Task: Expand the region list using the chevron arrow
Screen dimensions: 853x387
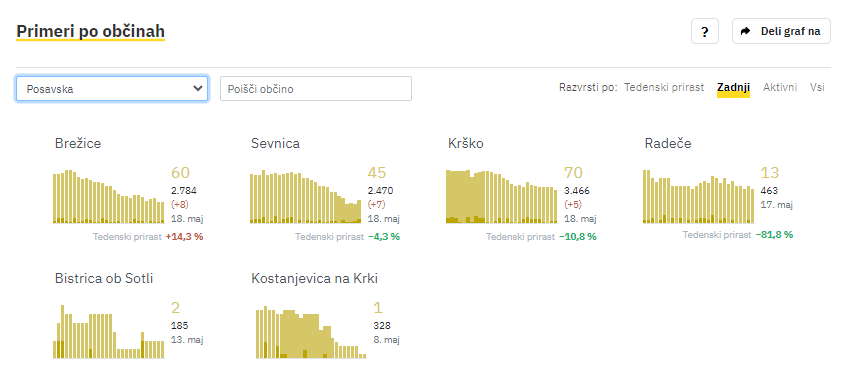Action: point(197,89)
